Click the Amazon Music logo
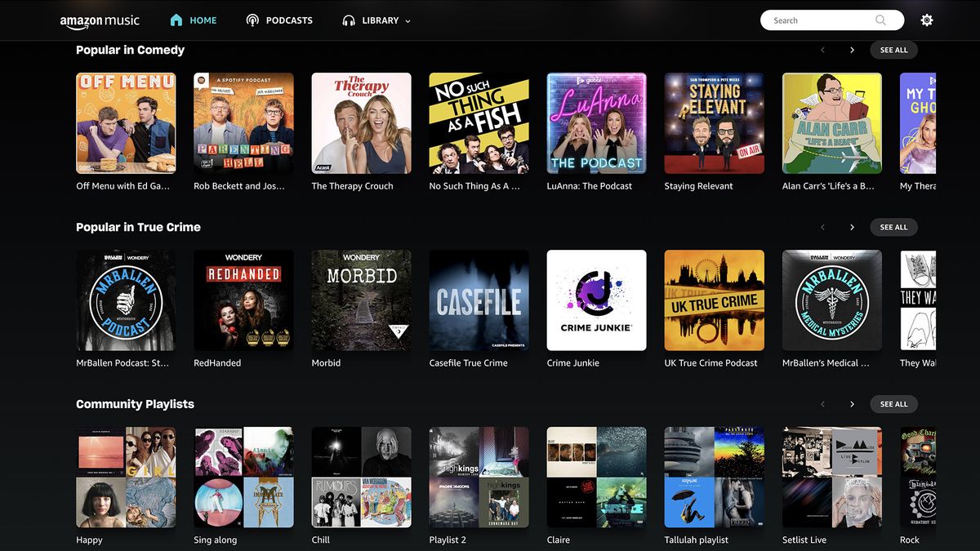This screenshot has height=551, width=980. [100, 20]
